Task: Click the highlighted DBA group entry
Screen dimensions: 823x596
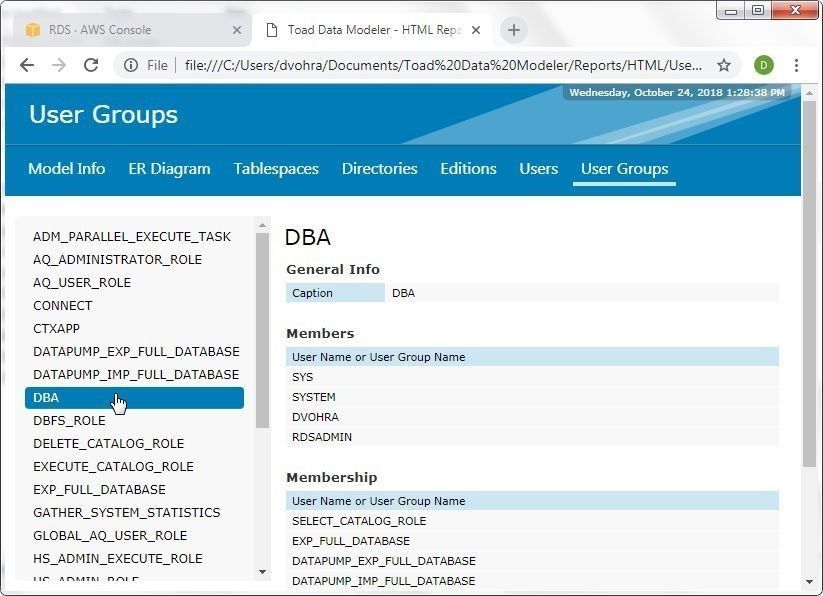Action: 134,398
